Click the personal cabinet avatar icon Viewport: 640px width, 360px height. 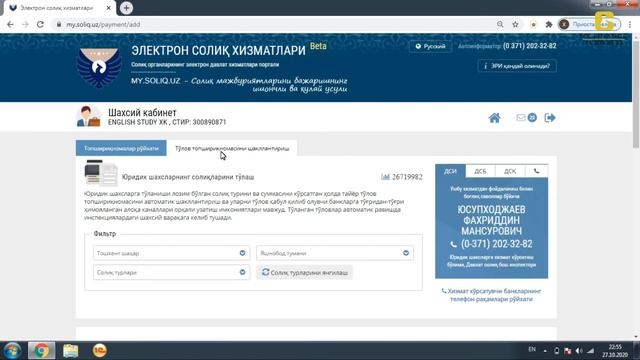coord(88,116)
